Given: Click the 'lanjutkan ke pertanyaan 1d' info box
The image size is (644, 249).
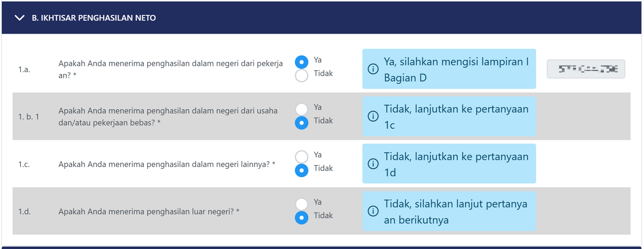Looking at the screenshot, I should 456,164.
